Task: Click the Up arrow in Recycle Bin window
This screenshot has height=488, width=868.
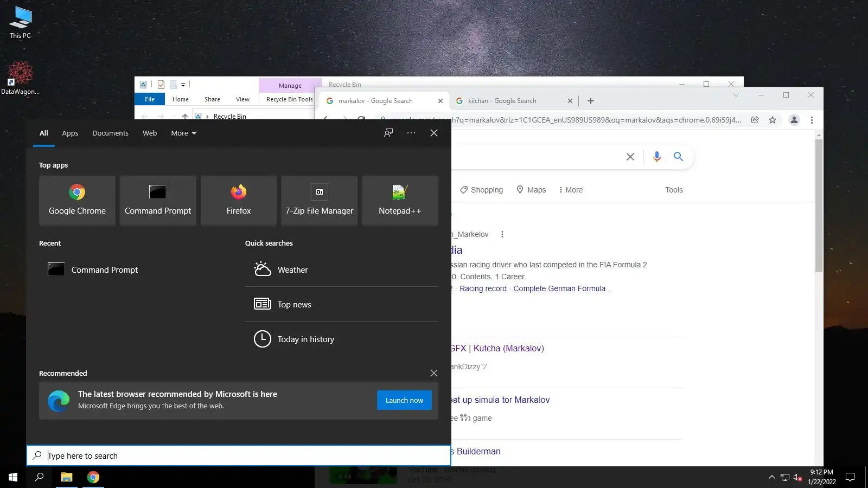Action: (x=185, y=116)
